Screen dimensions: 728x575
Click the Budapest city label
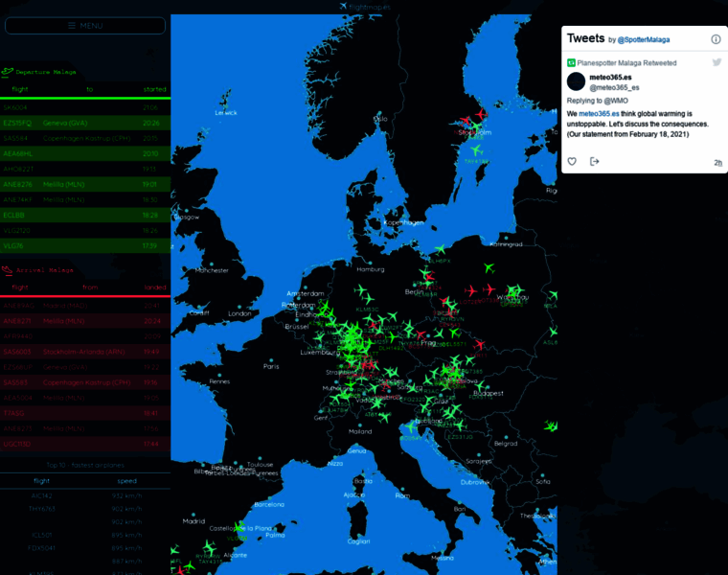click(489, 393)
